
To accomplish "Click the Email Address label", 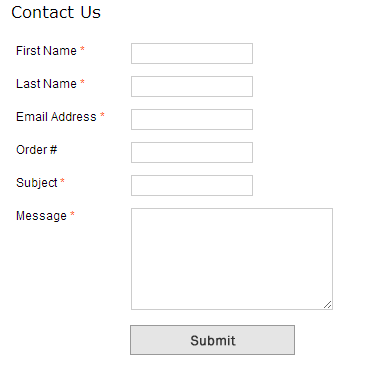I will pyautogui.click(x=56, y=117).
